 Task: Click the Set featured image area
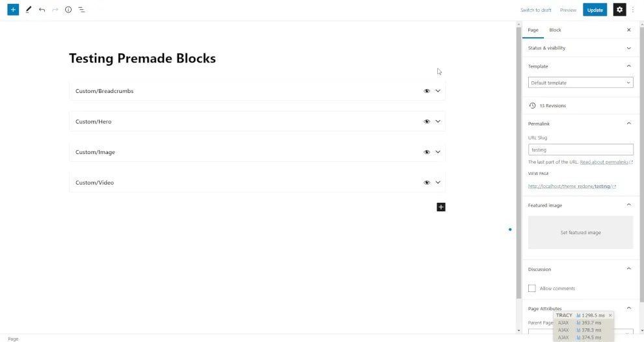pyautogui.click(x=580, y=232)
